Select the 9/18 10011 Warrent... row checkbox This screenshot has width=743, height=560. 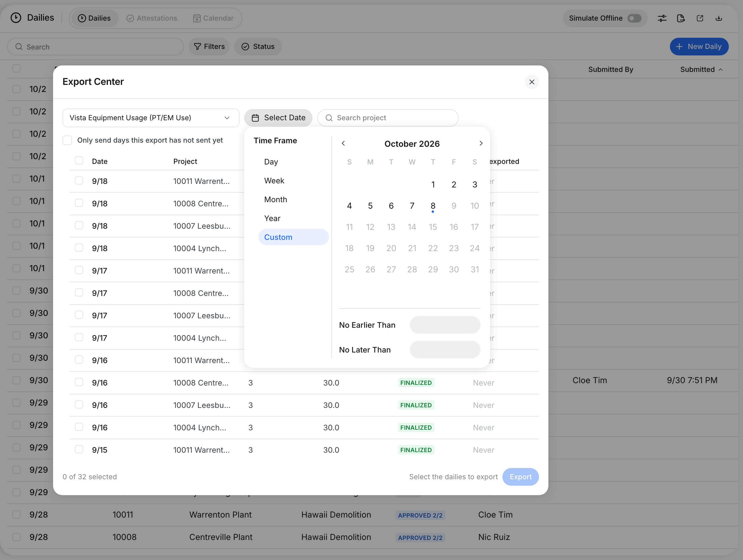pos(79,181)
